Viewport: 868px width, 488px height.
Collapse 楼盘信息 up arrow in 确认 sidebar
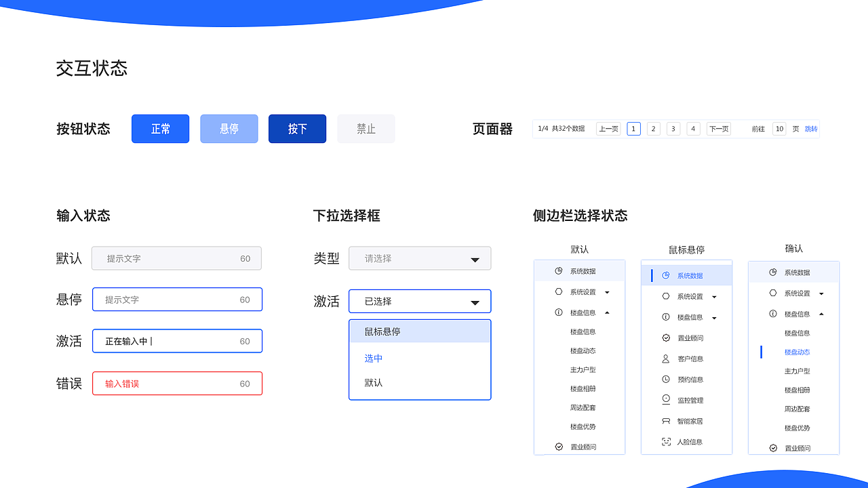click(x=821, y=314)
